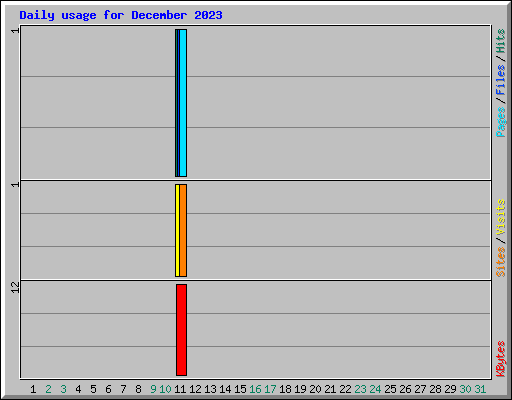Screen dimensions: 512x400
Task: Click the 'Pages' legend label
Action: pos(500,122)
